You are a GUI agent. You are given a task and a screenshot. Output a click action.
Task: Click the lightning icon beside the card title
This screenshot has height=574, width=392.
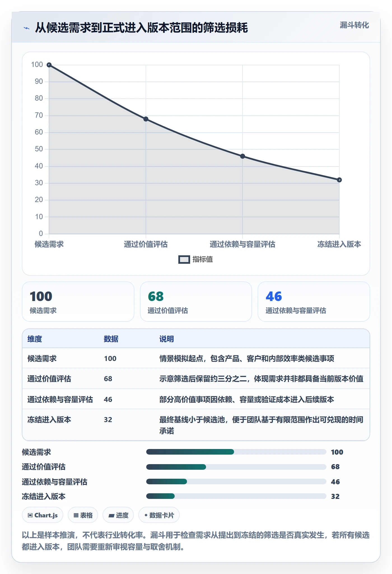27,28
